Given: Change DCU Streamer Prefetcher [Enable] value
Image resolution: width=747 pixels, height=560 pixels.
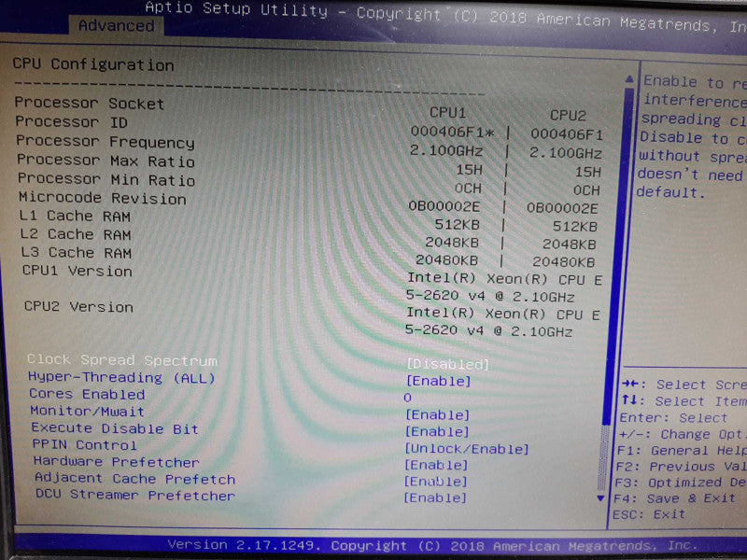Looking at the screenshot, I should point(435,497).
